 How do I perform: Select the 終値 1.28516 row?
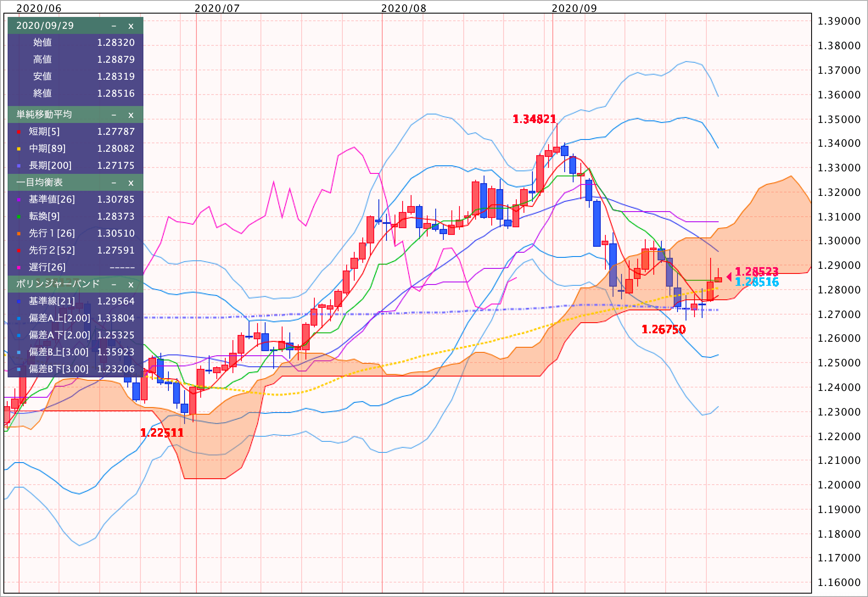coord(76,93)
